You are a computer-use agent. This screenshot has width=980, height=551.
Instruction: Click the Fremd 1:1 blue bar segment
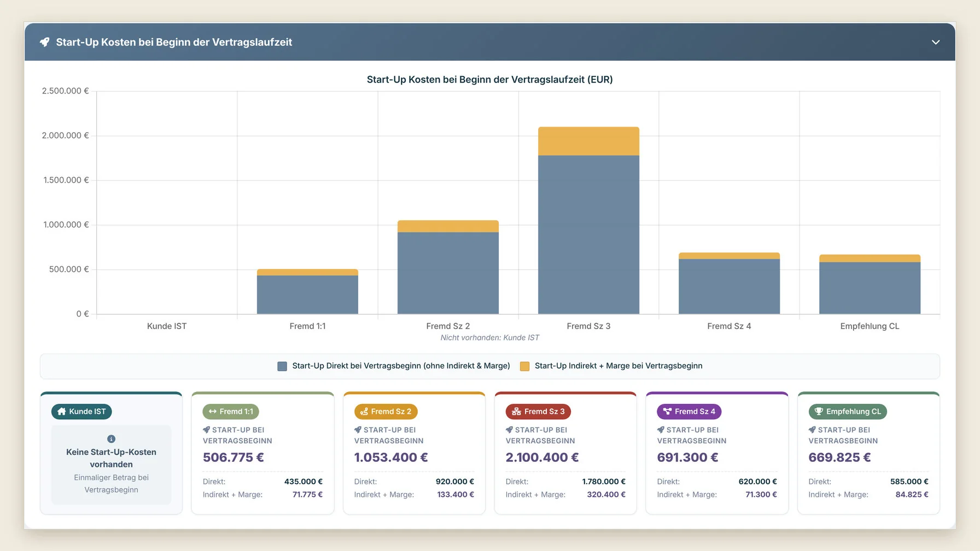[307, 295]
